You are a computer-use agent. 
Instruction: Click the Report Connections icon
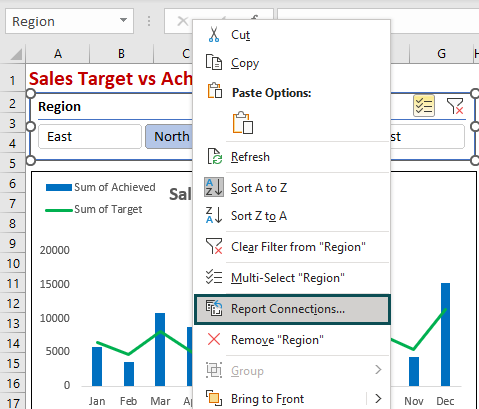tap(214, 308)
